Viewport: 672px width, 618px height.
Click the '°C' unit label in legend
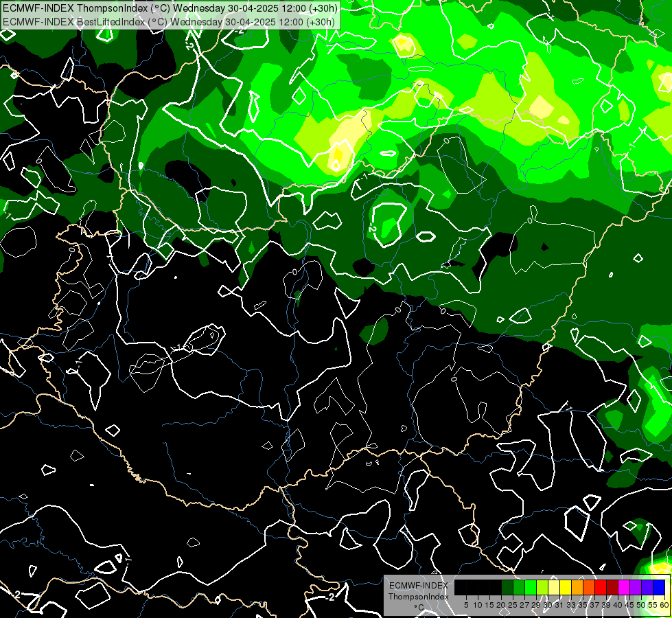tap(419, 608)
